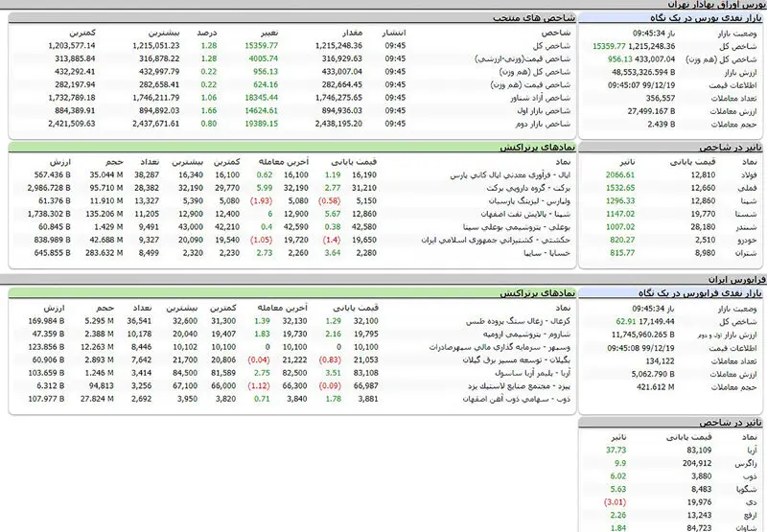This screenshot has width=767, height=532.
Task: Open 'حکشتی - کشتیرانی جمهوری اسلامی ایران' symbol
Action: point(496,240)
